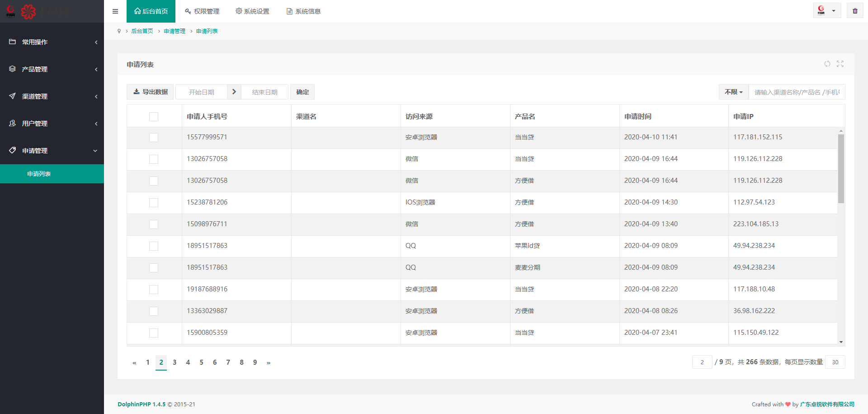Image resolution: width=868 pixels, height=414 pixels.
Task: Click the location pin breadcrumb icon
Action: [119, 31]
